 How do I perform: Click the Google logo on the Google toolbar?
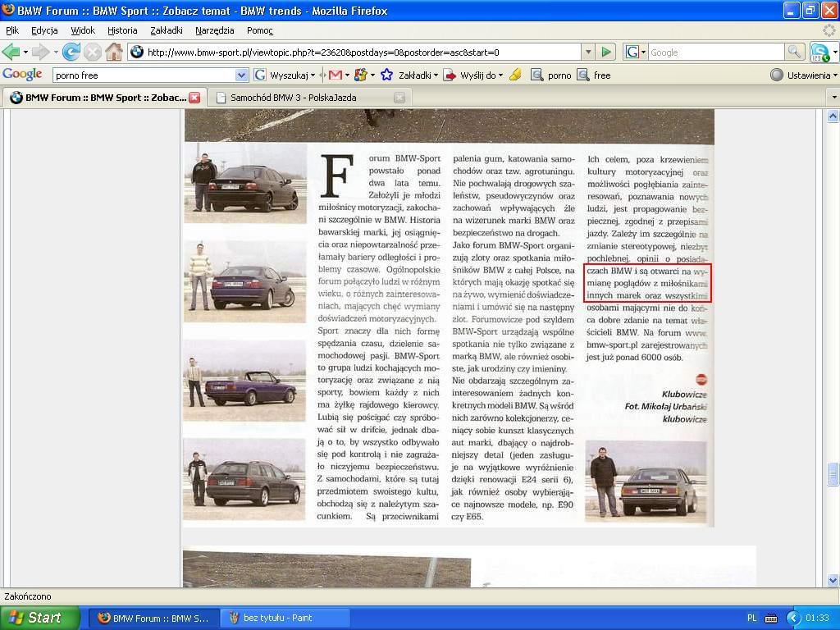click(22, 75)
